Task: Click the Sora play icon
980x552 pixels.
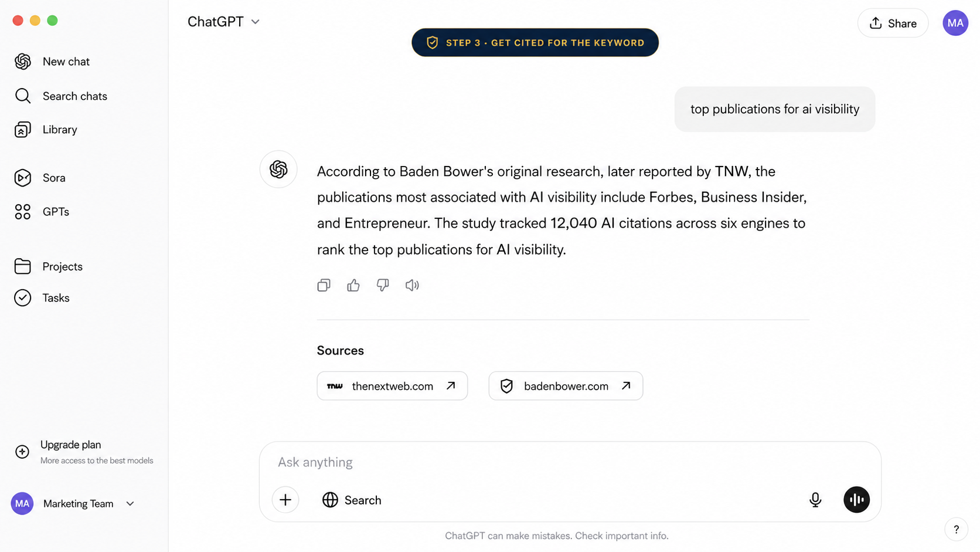Action: (x=23, y=178)
